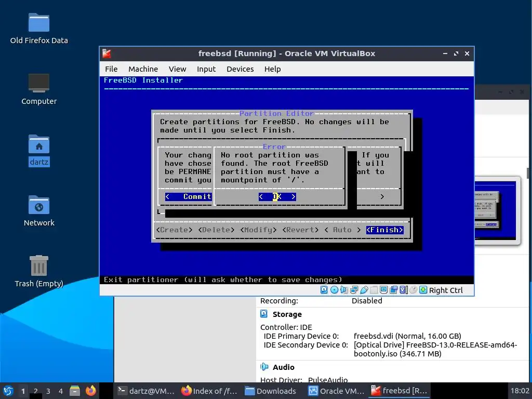Click the audio indicator in VM status bar
532x399 pixels.
(x=344, y=290)
